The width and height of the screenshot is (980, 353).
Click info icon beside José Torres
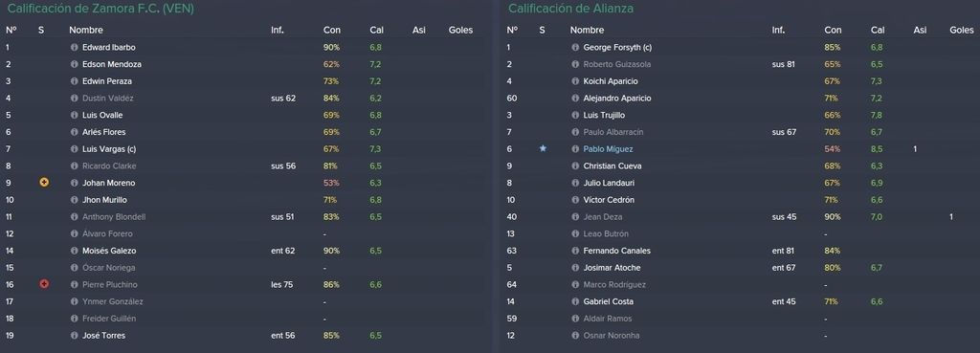75,336
